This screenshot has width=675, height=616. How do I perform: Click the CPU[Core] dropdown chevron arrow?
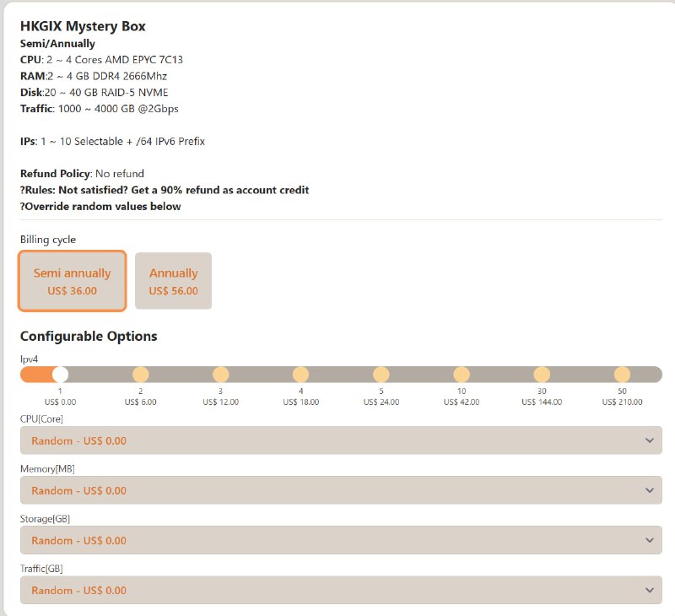pyautogui.click(x=649, y=440)
